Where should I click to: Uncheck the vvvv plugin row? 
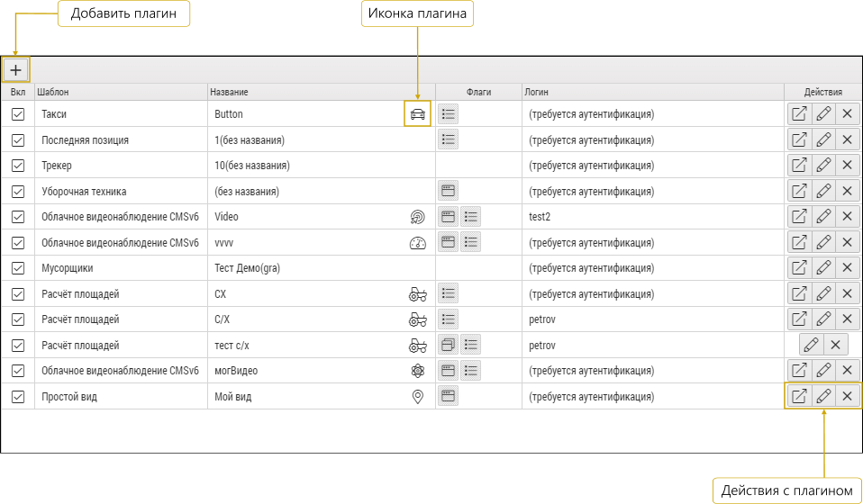click(18, 242)
